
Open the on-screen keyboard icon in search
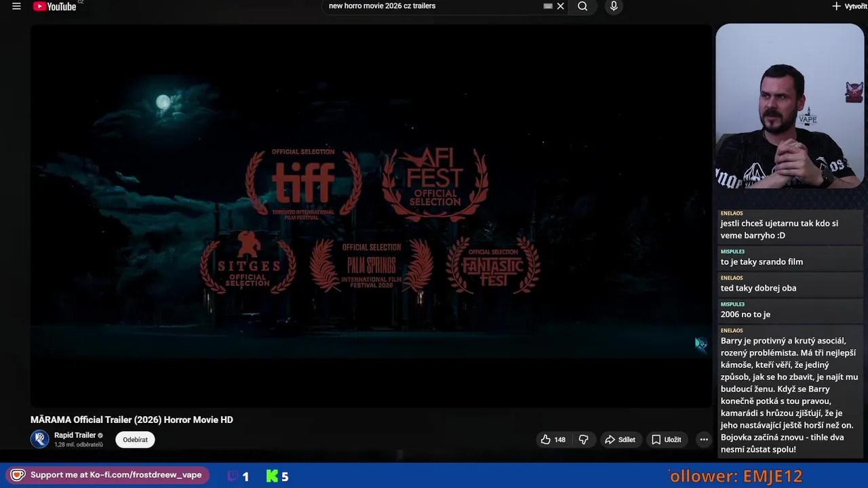tap(548, 6)
